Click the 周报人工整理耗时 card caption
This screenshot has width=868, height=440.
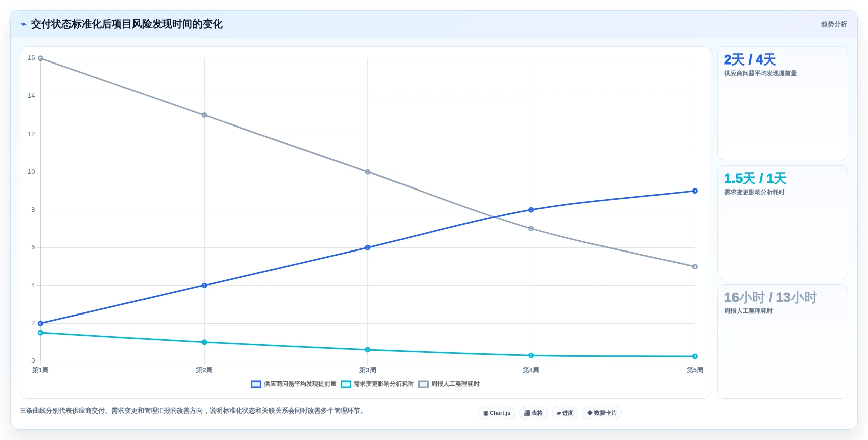[748, 311]
